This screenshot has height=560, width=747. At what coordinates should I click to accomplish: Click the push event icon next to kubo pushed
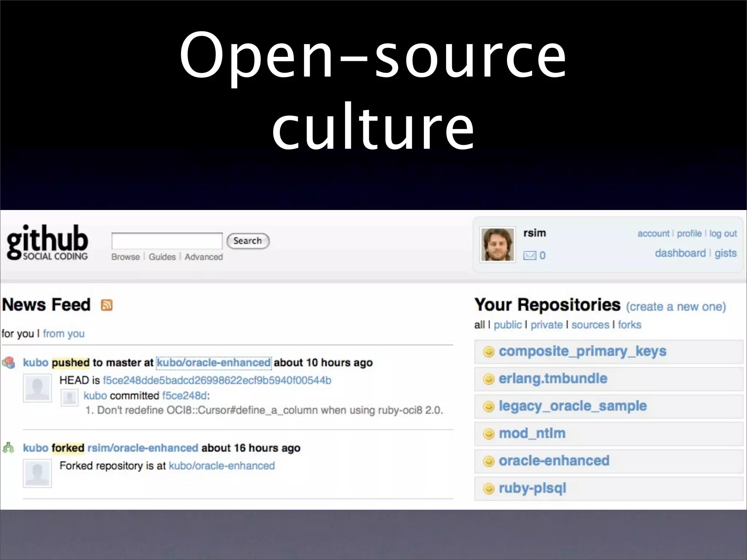(x=9, y=362)
